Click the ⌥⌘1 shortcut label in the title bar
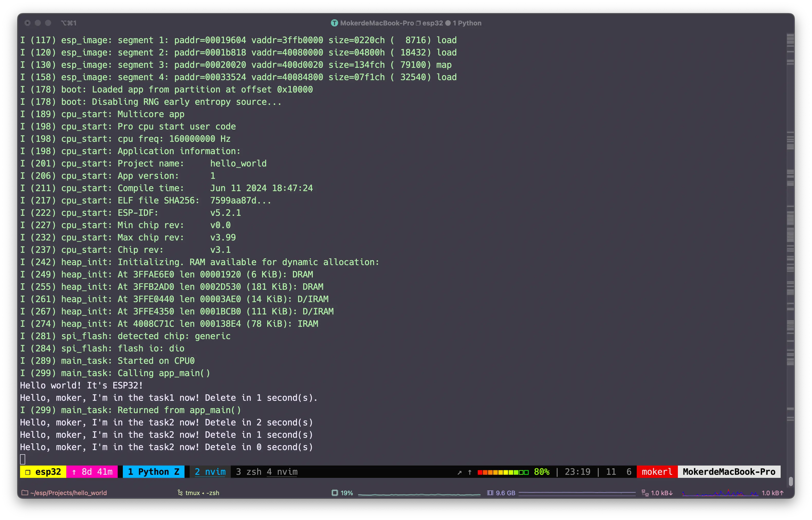The height and width of the screenshot is (520, 812). [x=69, y=23]
